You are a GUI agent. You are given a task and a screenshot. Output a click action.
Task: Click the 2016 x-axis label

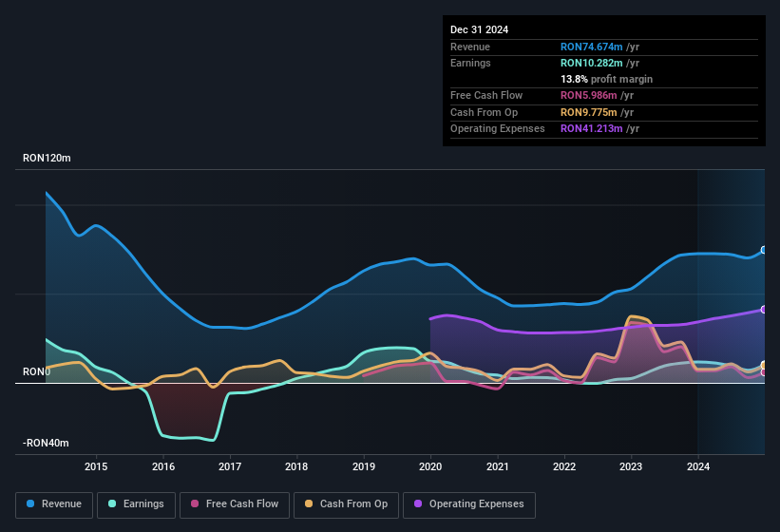pyautogui.click(x=163, y=466)
